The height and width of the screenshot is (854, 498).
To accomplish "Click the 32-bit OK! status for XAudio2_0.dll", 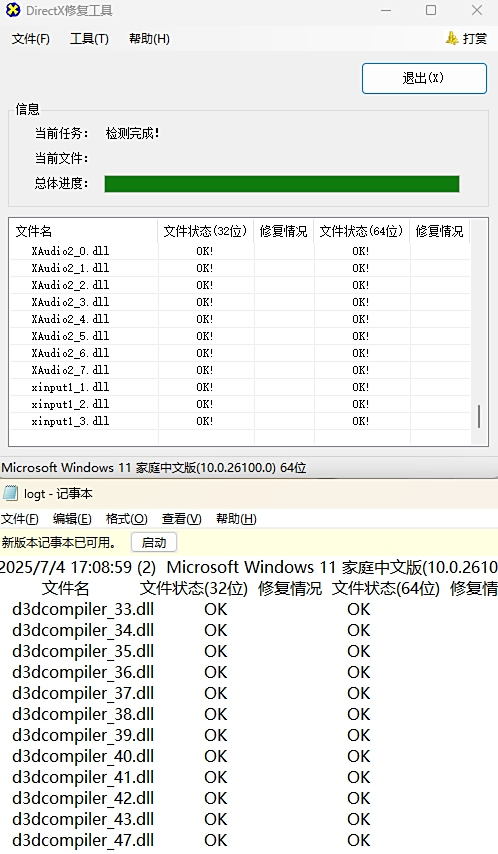I will point(205,251).
